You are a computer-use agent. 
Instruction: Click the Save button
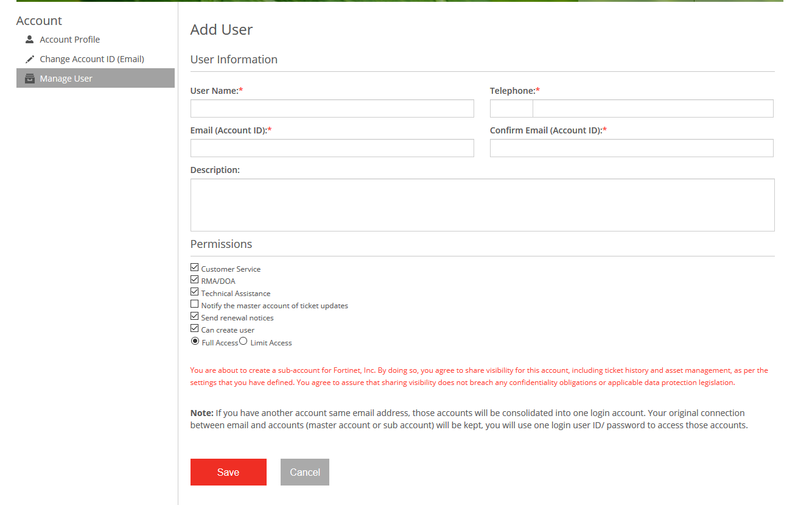pyautogui.click(x=228, y=471)
